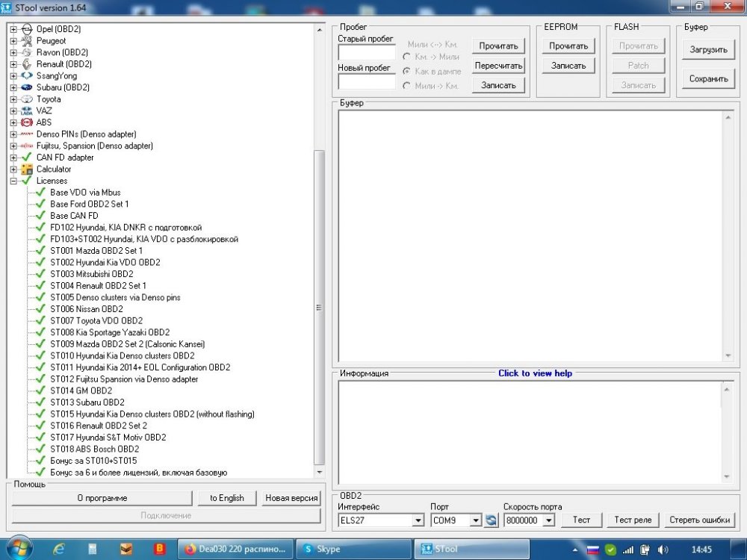Expand the ABS tree node
This screenshot has width=747, height=560.
tap(13, 122)
